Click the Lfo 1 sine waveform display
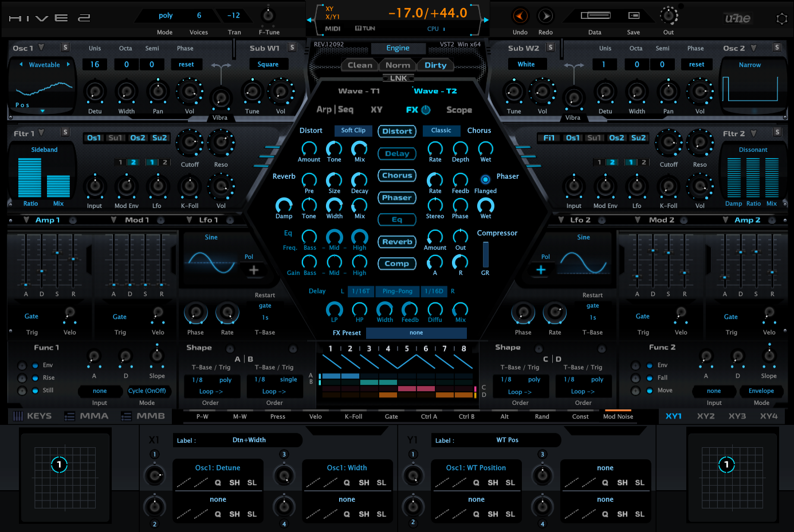Image resolution: width=794 pixels, height=532 pixels. coord(211,263)
